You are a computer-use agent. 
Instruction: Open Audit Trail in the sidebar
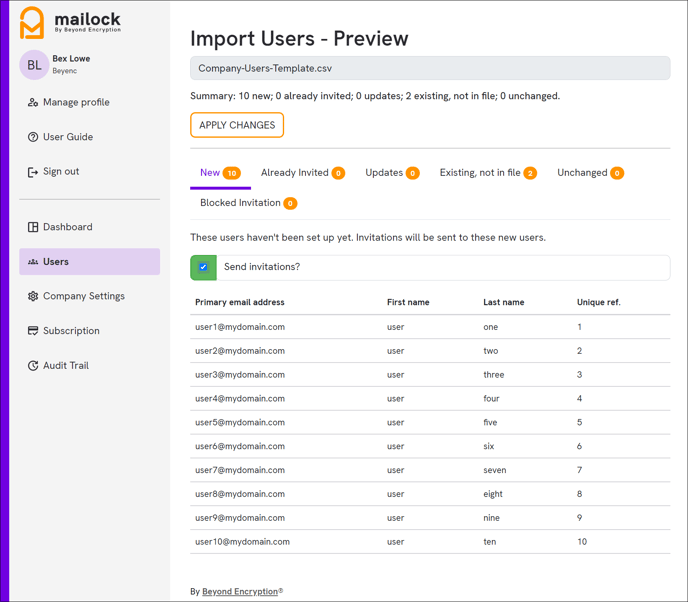coord(90,366)
